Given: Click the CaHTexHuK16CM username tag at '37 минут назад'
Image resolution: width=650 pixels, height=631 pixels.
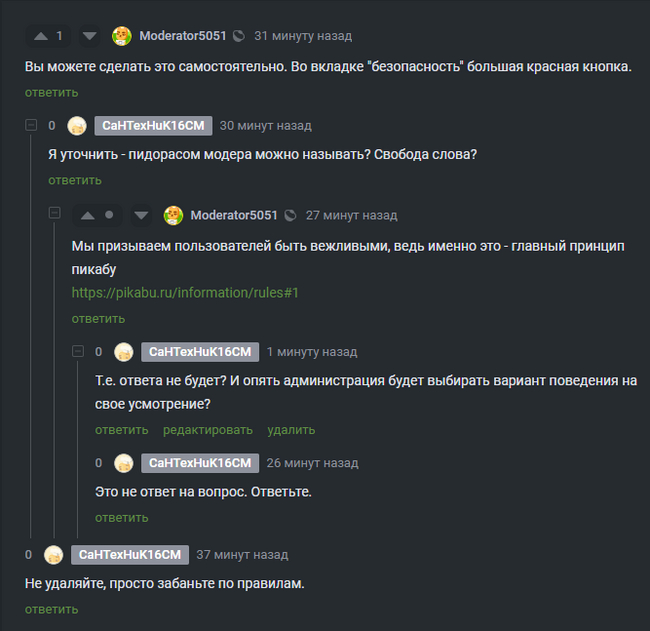Looking at the screenshot, I should [x=130, y=555].
